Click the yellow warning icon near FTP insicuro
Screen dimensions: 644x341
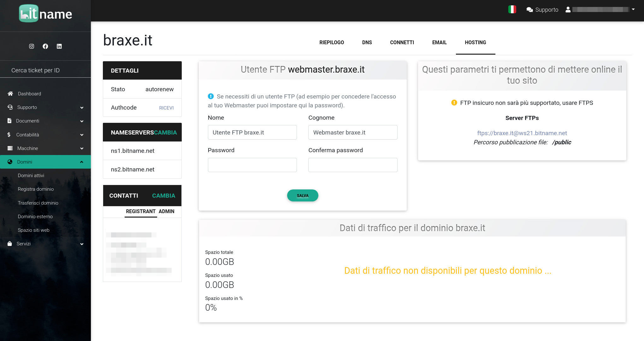click(454, 103)
